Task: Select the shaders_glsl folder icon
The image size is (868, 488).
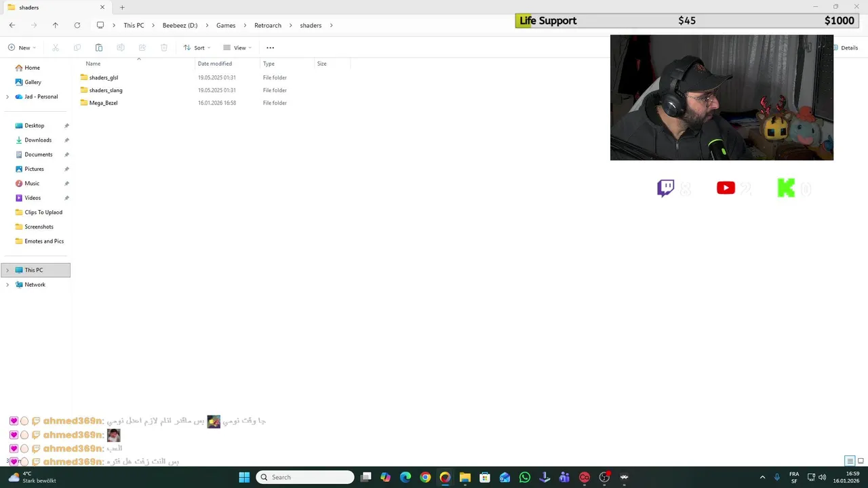Action: tap(84, 77)
